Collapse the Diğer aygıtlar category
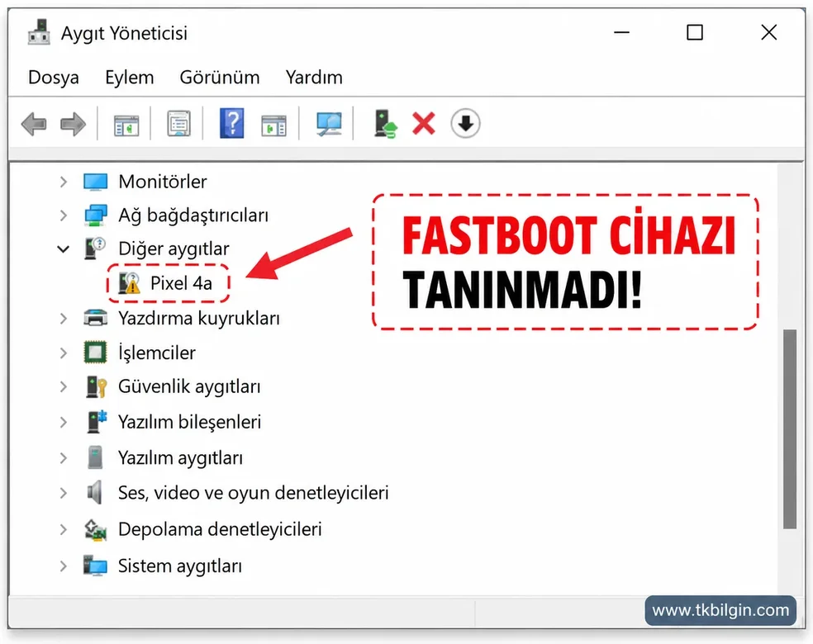This screenshot has width=813, height=644. pyautogui.click(x=64, y=249)
